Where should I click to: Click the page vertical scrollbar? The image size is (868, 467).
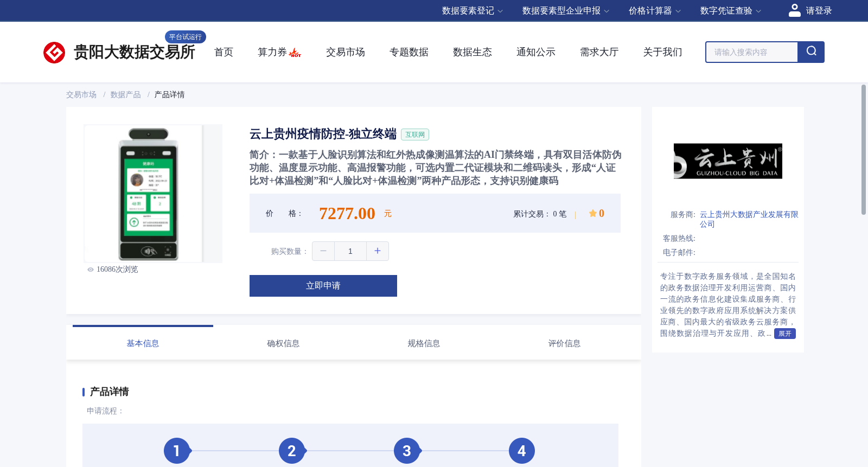(864, 150)
